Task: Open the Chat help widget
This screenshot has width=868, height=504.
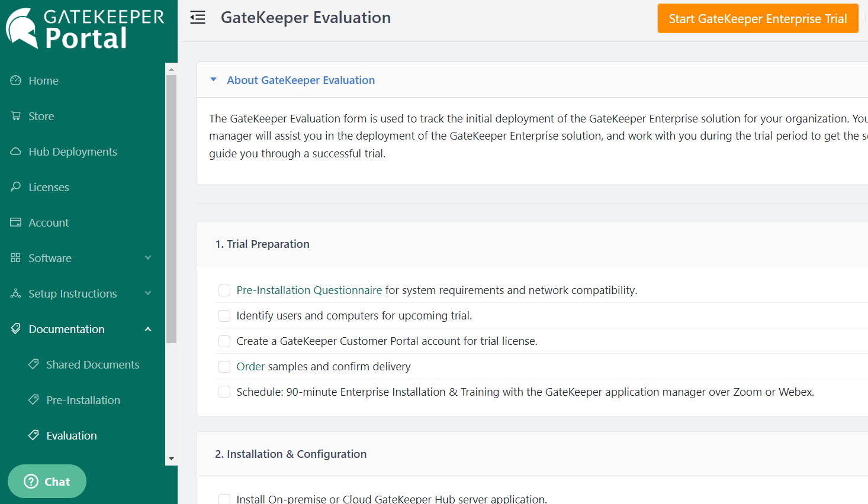Action: (47, 481)
